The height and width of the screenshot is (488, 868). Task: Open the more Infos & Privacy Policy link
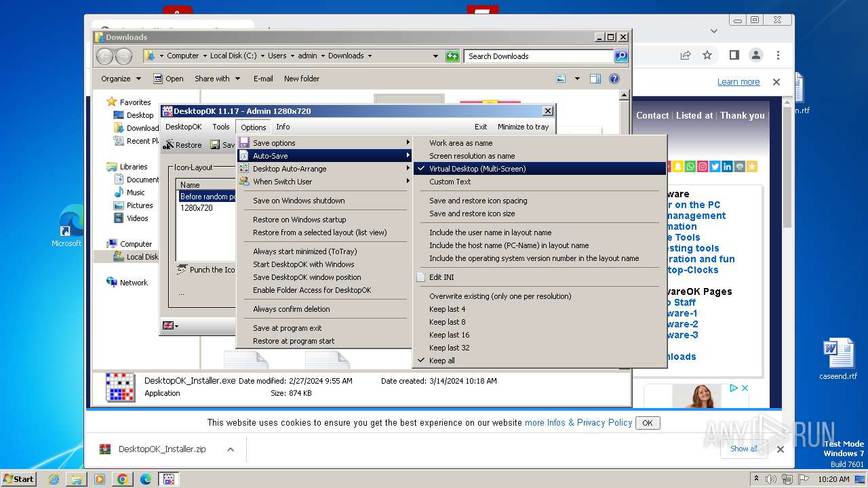pyautogui.click(x=578, y=422)
